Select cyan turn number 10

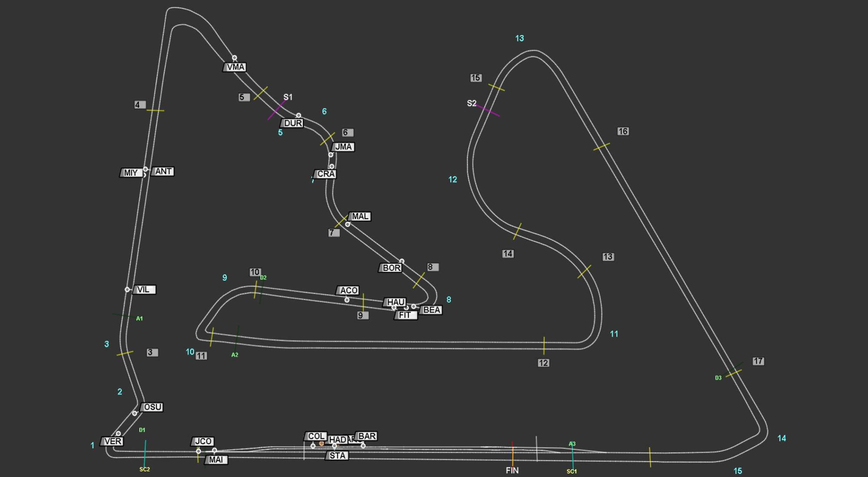pyautogui.click(x=190, y=352)
